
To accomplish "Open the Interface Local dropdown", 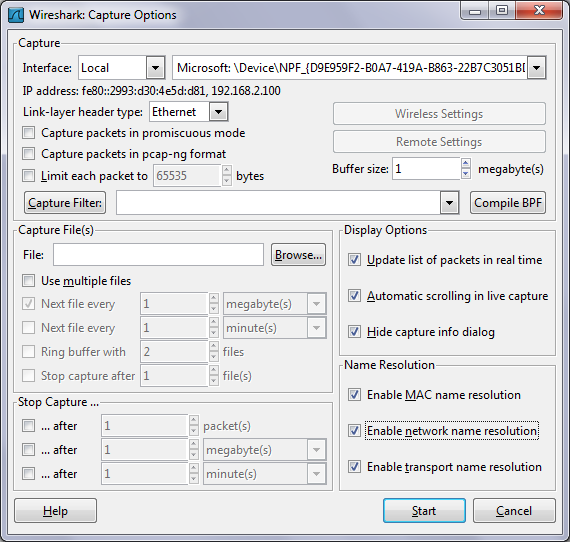I will coord(156,68).
